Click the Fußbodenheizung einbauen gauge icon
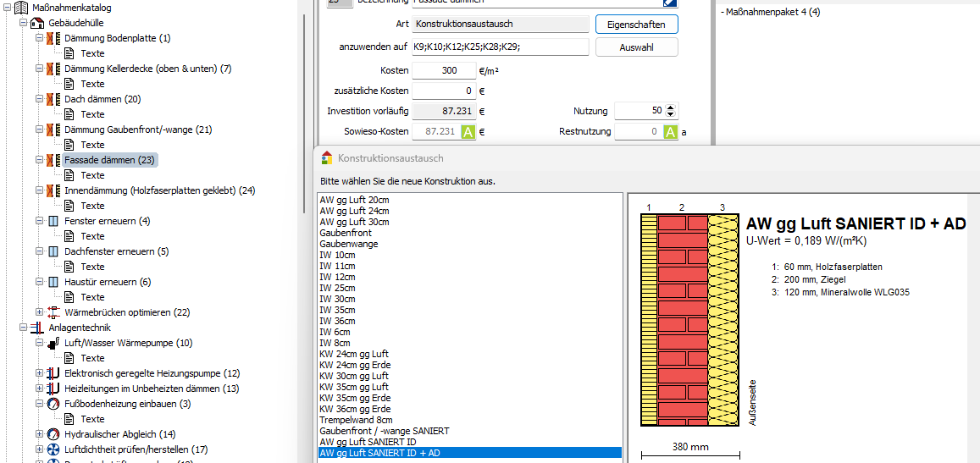The width and height of the screenshot is (980, 463). click(53, 404)
